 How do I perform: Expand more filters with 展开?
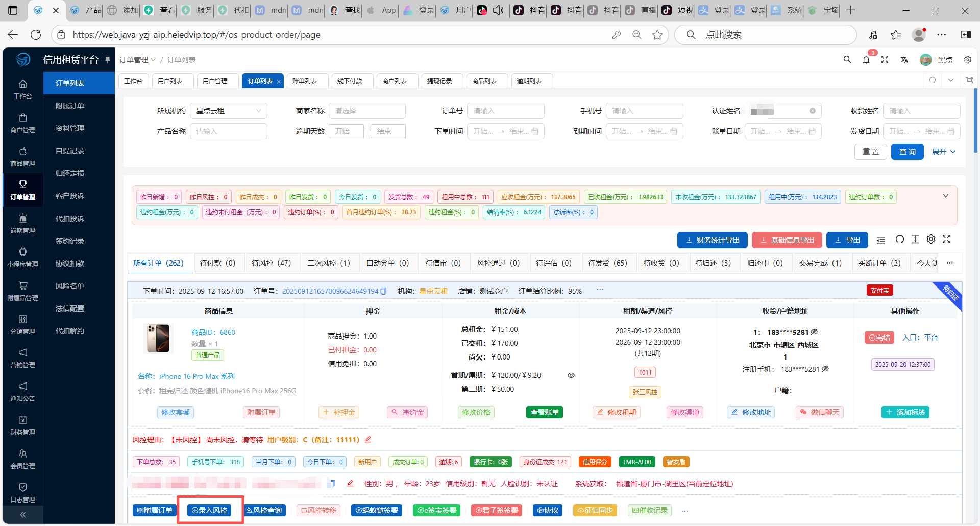point(943,152)
